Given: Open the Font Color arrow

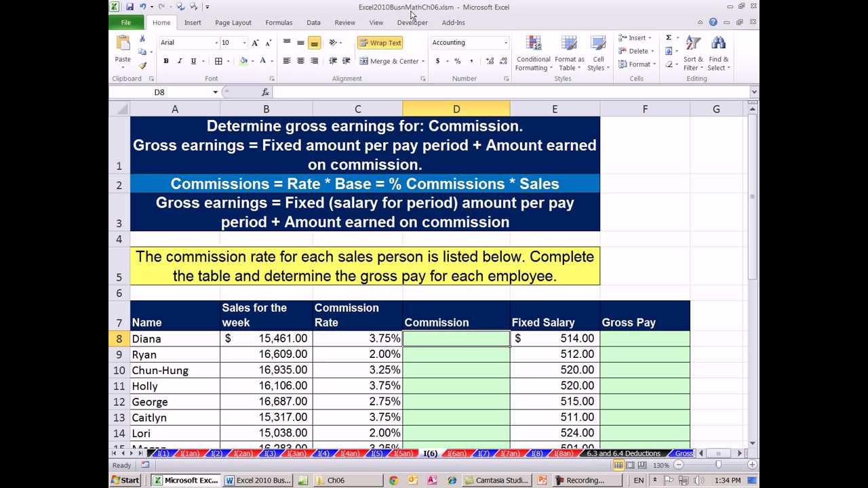Looking at the screenshot, I should point(272,61).
